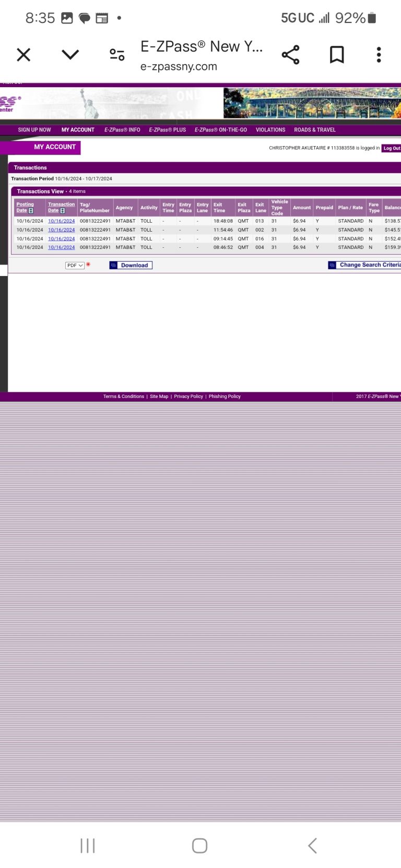Open transaction at 18:48:08 date link
Image resolution: width=401 pixels, height=868 pixels.
(x=61, y=221)
